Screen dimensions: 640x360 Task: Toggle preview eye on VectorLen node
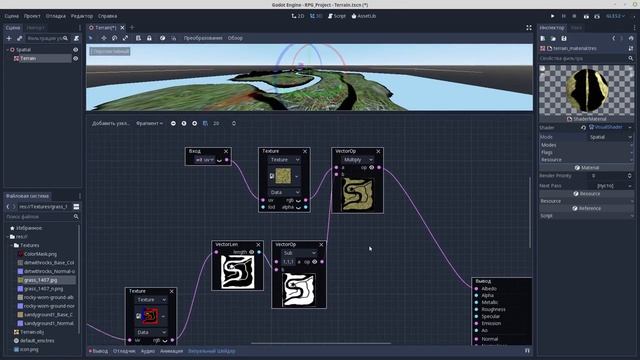click(252, 252)
